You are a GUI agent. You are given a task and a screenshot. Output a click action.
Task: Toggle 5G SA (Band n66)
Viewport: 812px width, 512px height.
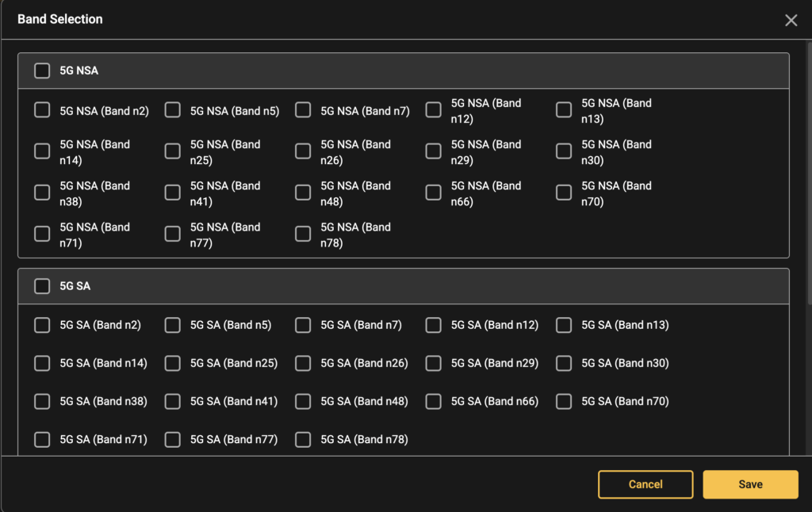[434, 401]
